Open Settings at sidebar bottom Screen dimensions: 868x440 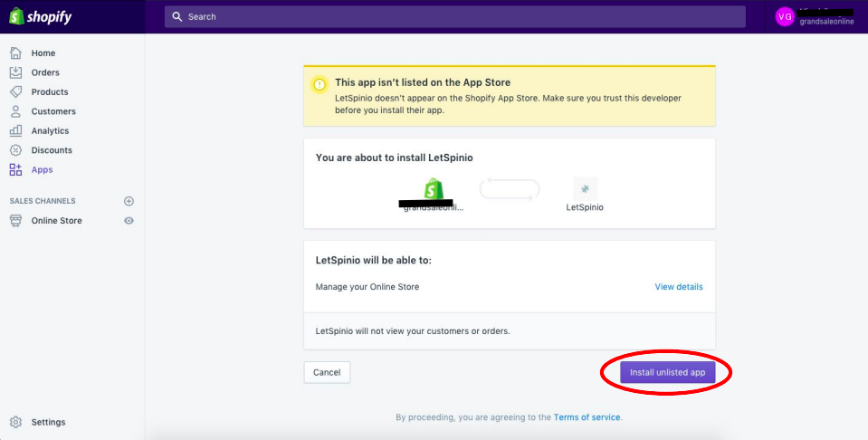[x=48, y=422]
